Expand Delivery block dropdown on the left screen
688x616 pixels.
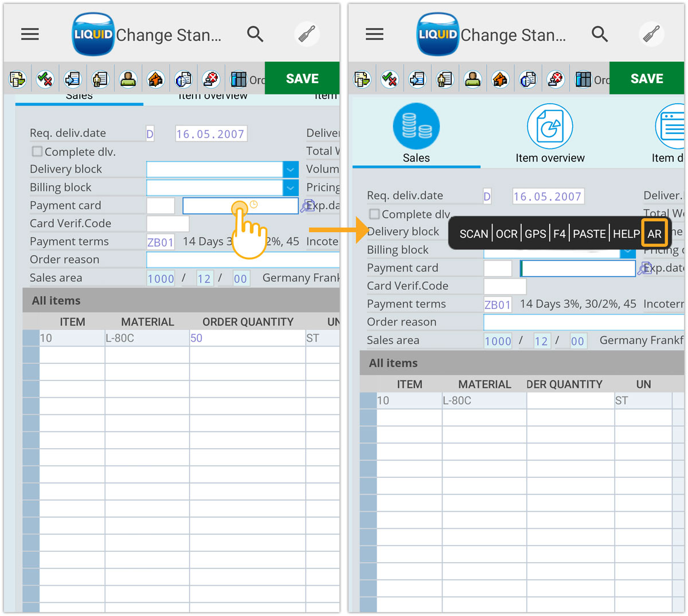click(x=291, y=170)
